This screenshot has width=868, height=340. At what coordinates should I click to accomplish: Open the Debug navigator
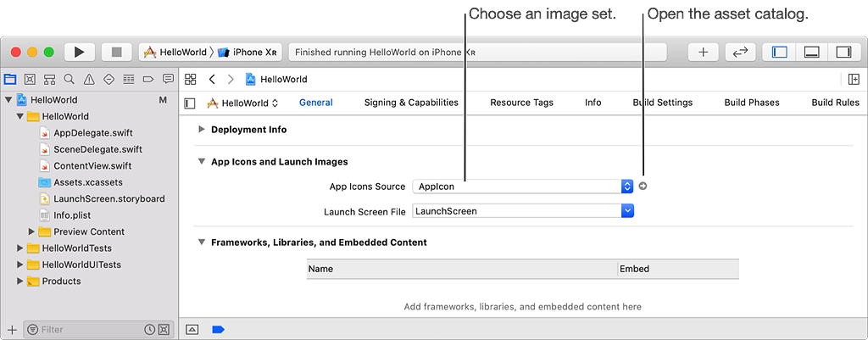(x=129, y=79)
